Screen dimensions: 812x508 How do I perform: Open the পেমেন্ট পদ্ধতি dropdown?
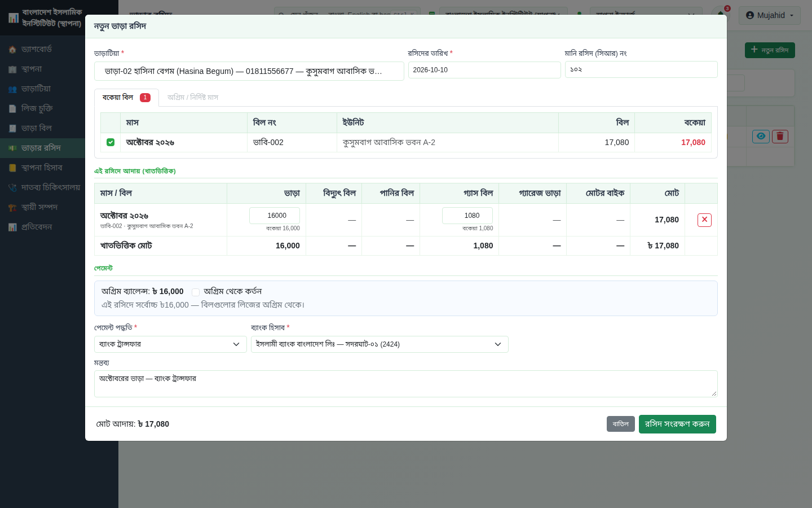pos(170,344)
